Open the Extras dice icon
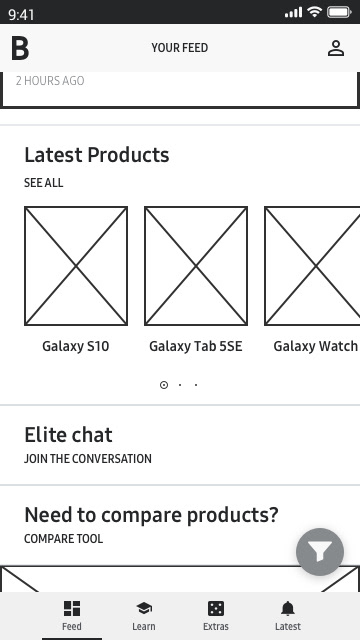This screenshot has width=360, height=640. click(x=216, y=608)
